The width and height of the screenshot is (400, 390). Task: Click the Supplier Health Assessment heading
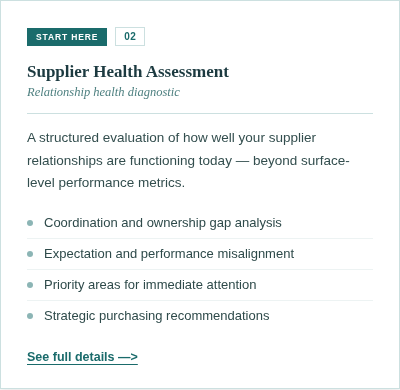[x=128, y=72]
